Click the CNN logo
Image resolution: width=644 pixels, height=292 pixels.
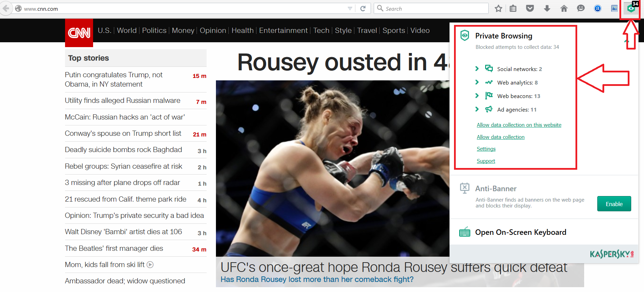click(x=79, y=33)
